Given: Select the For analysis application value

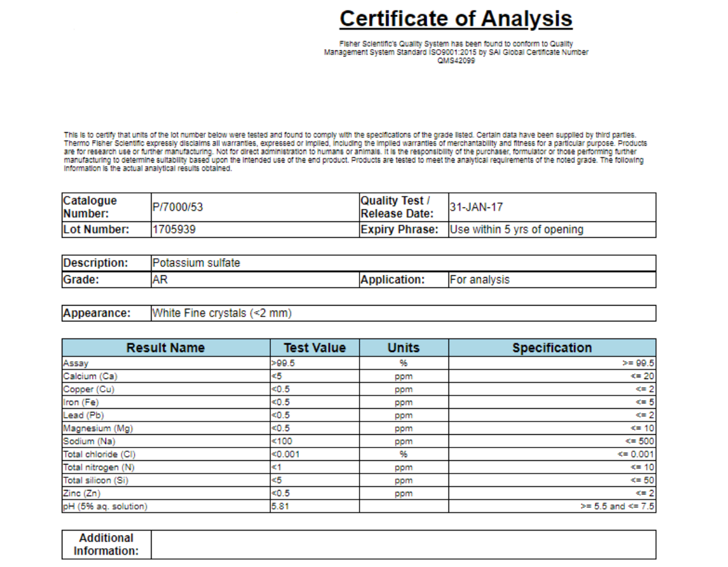Looking at the screenshot, I should 479,280.
